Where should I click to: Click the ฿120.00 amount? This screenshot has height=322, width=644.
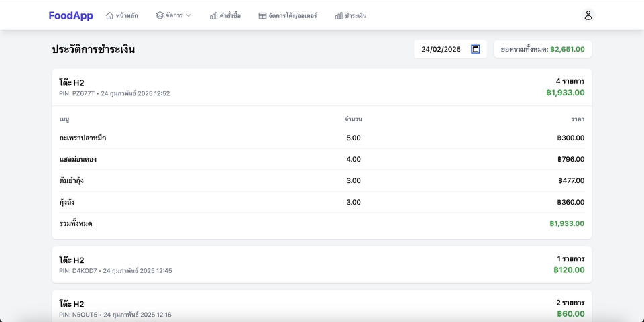pos(569,270)
